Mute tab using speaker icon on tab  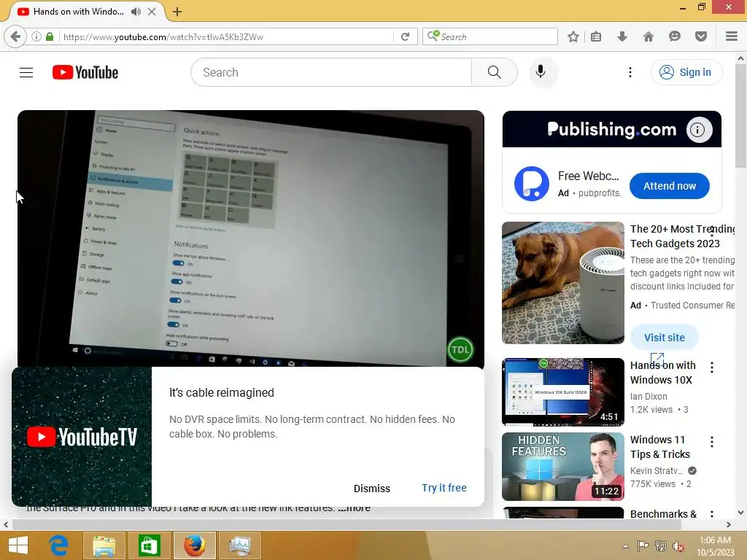136,12
